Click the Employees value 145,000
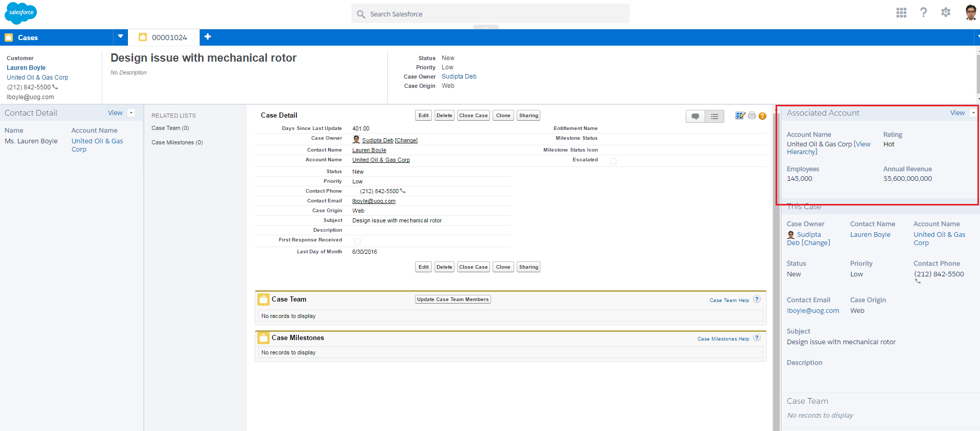 (799, 179)
